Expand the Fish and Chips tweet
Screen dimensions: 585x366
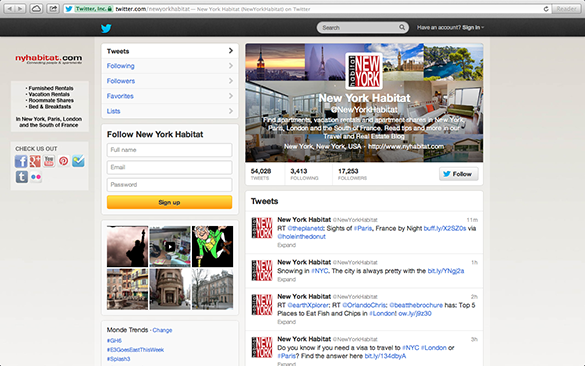click(x=287, y=322)
